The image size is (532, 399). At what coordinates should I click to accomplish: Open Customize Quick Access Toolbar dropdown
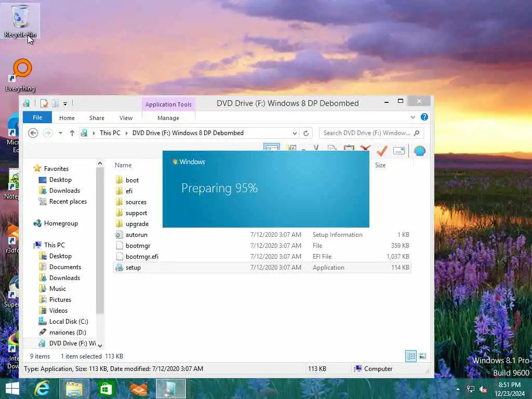pos(65,103)
